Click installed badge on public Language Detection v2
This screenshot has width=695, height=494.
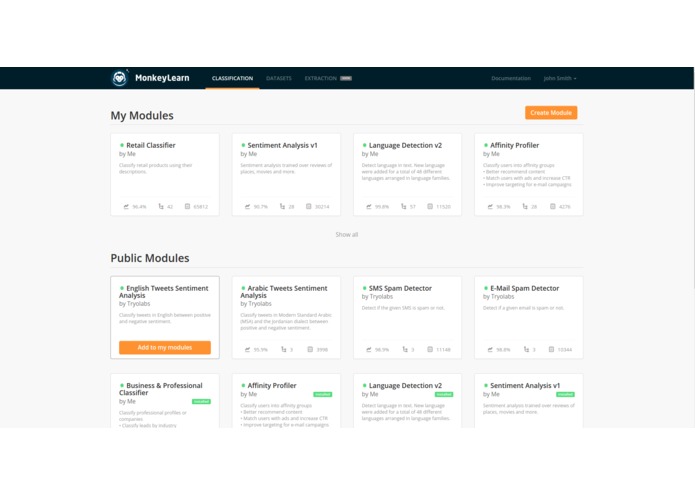(444, 394)
